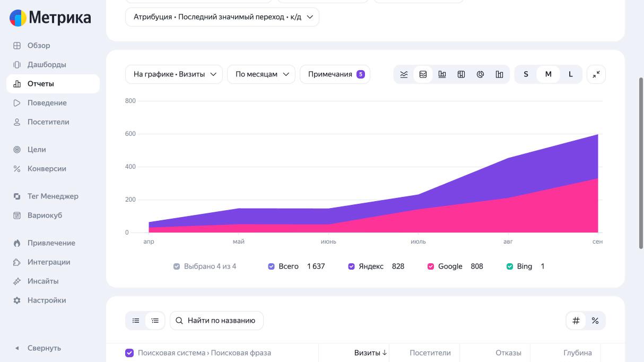
Task: Select the stacked area chart icon
Action: click(423, 74)
